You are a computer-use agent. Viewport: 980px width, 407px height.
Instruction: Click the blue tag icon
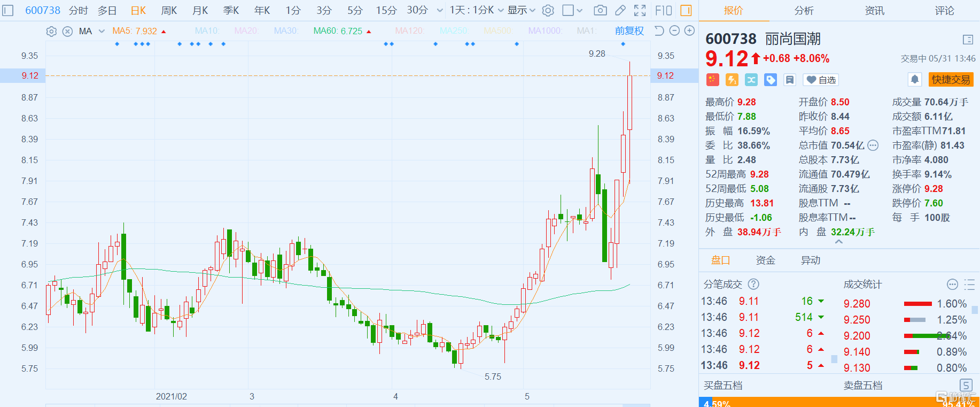tap(771, 80)
